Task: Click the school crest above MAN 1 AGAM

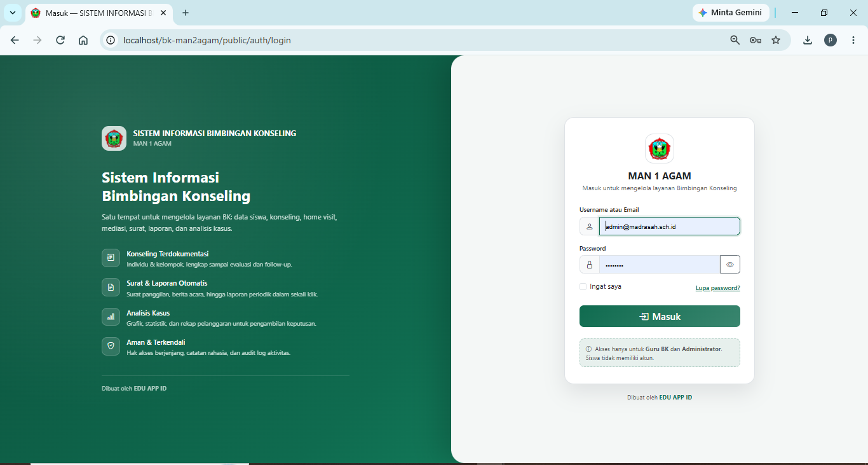Action: click(660, 149)
